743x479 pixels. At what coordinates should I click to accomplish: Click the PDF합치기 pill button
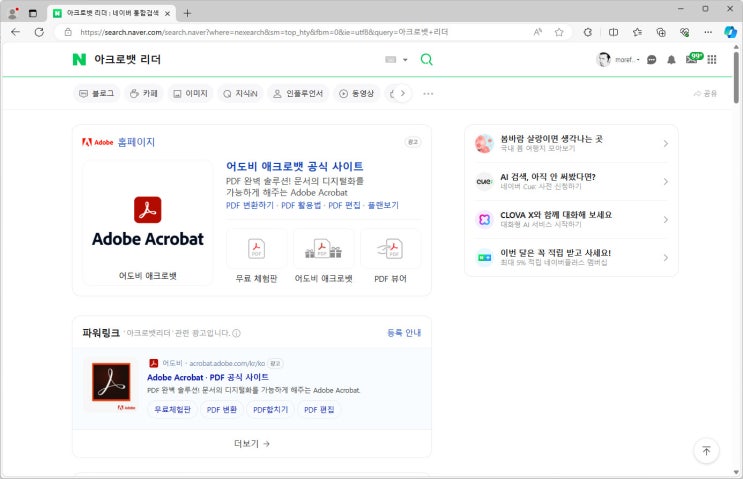[271, 409]
